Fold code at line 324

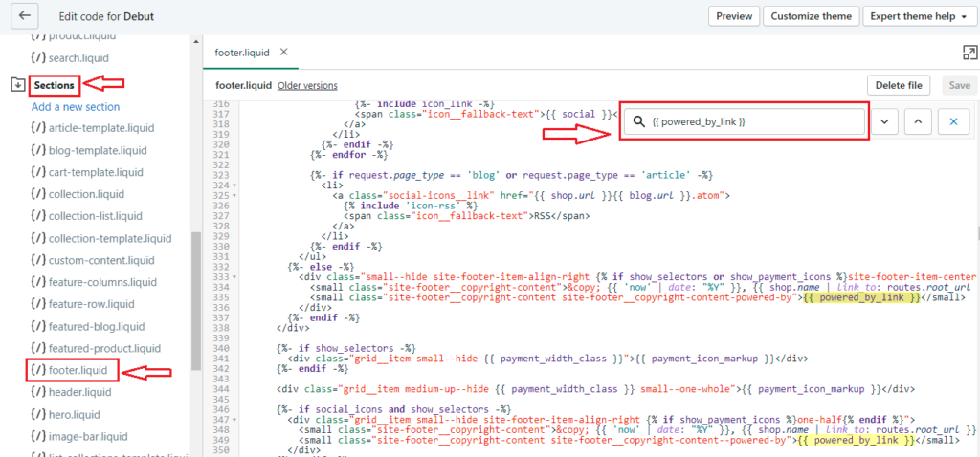click(234, 185)
